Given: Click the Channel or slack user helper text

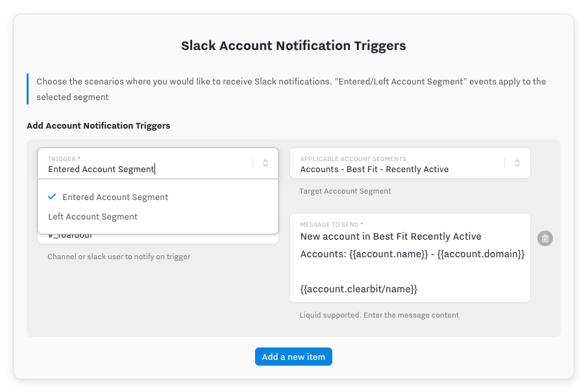Looking at the screenshot, I should pos(119,257).
